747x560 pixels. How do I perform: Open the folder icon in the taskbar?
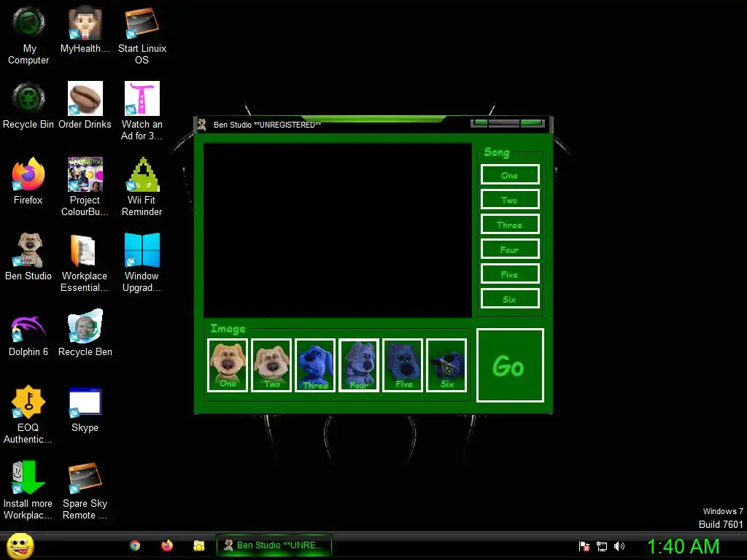198,545
